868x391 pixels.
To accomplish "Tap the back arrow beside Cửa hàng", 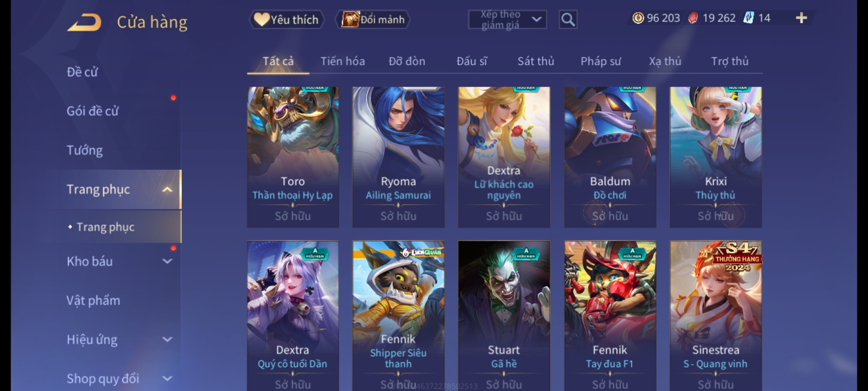I will click(x=84, y=22).
